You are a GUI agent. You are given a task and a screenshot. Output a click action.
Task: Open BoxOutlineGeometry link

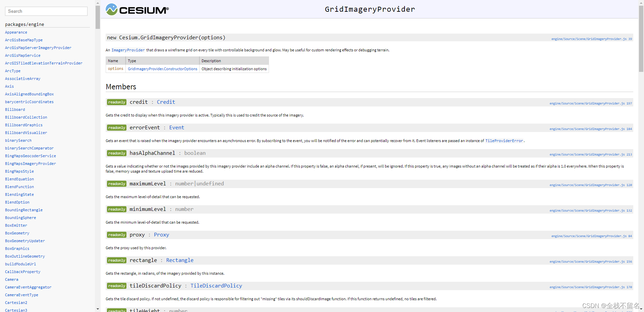[x=25, y=256]
